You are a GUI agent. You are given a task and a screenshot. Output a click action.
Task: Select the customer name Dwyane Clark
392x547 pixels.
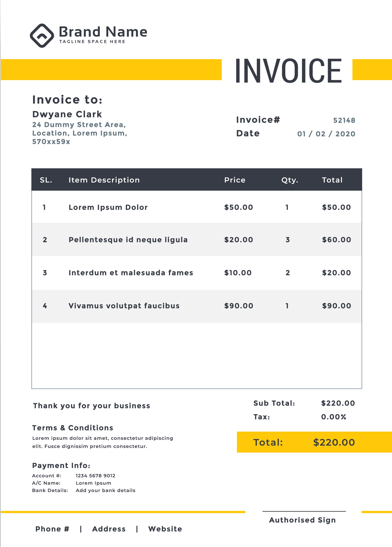point(67,114)
